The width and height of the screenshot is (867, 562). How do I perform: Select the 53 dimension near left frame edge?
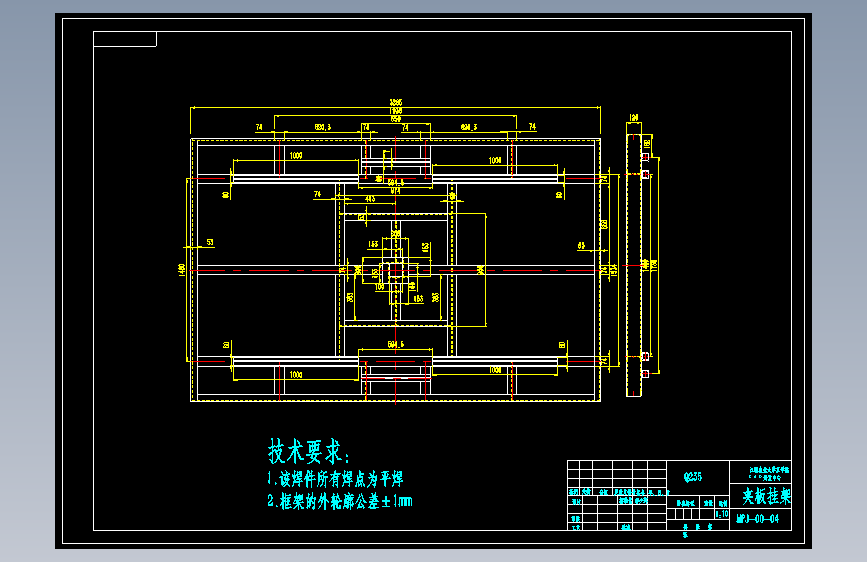tap(210, 242)
